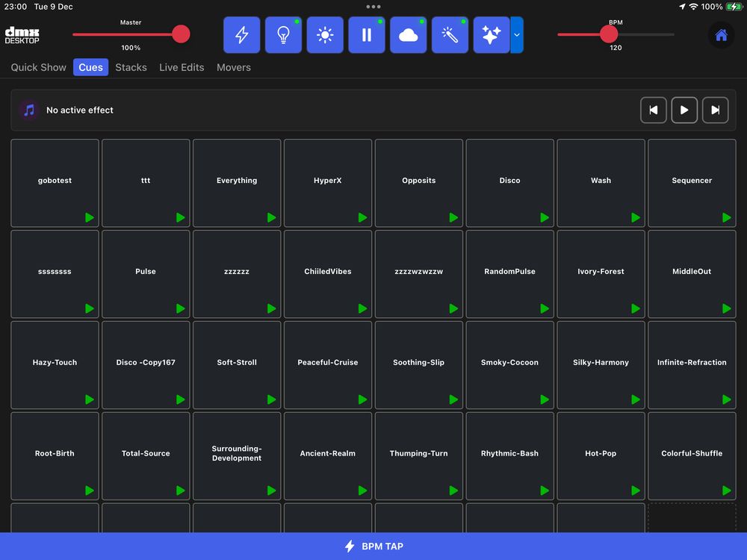This screenshot has height=560, width=747.
Task: Open the Disco -Copy167 cue tile
Action: [146, 365]
